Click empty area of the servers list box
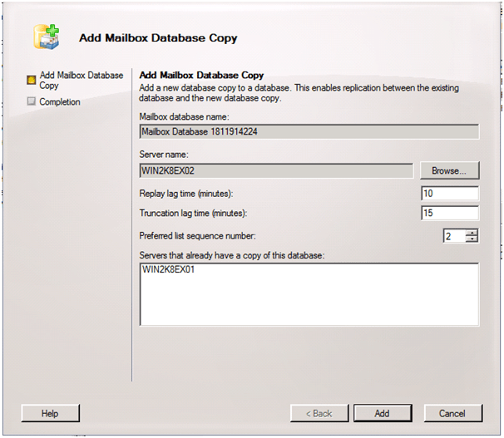The width and height of the screenshot is (504, 438). pos(309,303)
